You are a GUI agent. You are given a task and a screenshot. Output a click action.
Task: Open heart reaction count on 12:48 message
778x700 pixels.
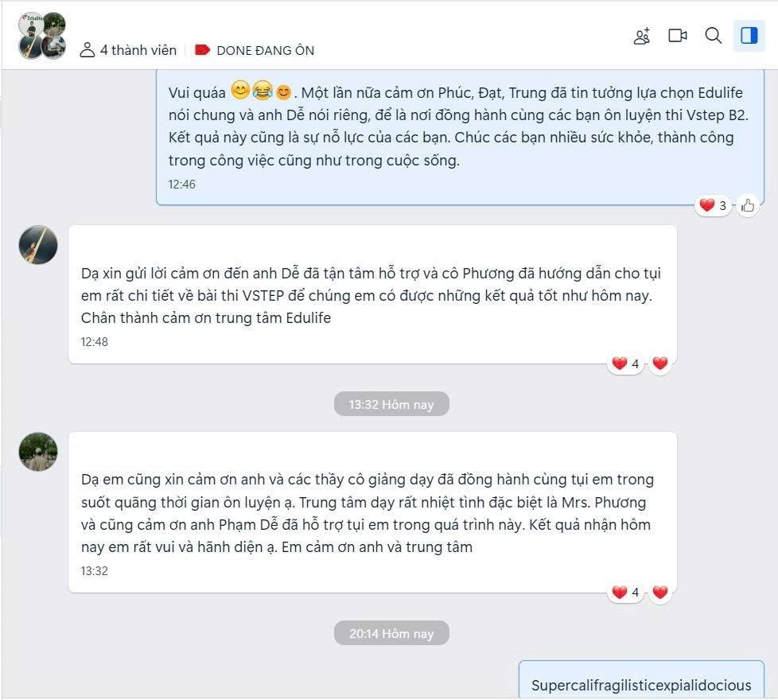point(625,364)
